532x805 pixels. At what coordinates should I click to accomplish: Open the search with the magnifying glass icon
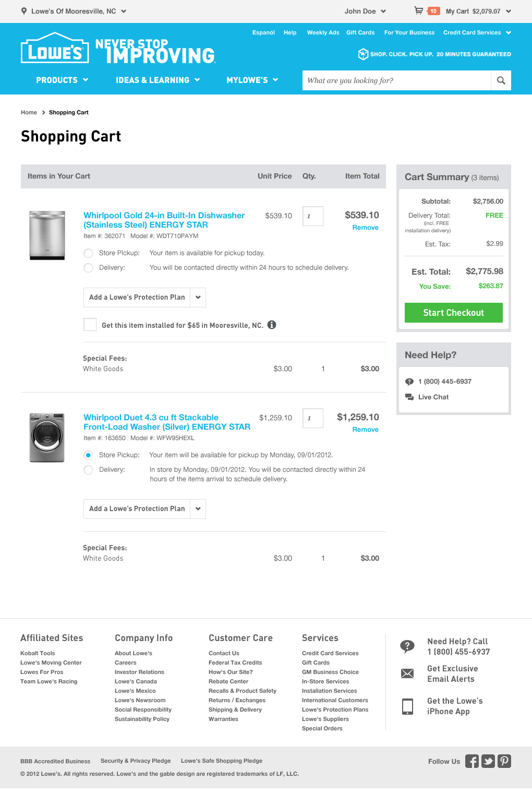point(501,80)
